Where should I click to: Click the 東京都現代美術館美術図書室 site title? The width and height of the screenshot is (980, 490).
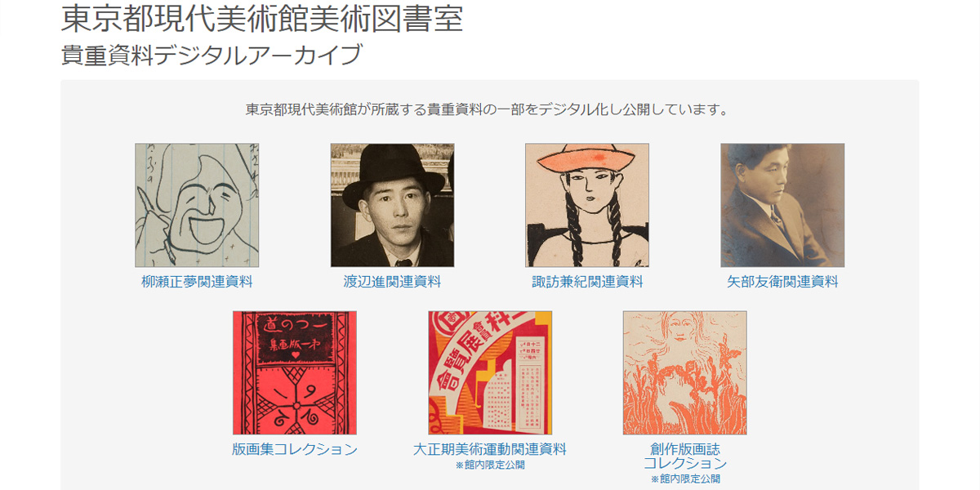[x=261, y=18]
